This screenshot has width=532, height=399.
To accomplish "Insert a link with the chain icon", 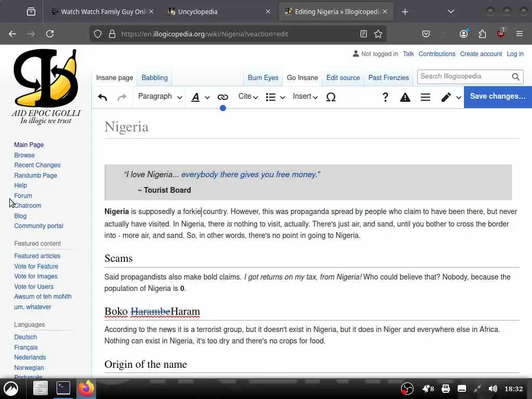I will pos(222,97).
